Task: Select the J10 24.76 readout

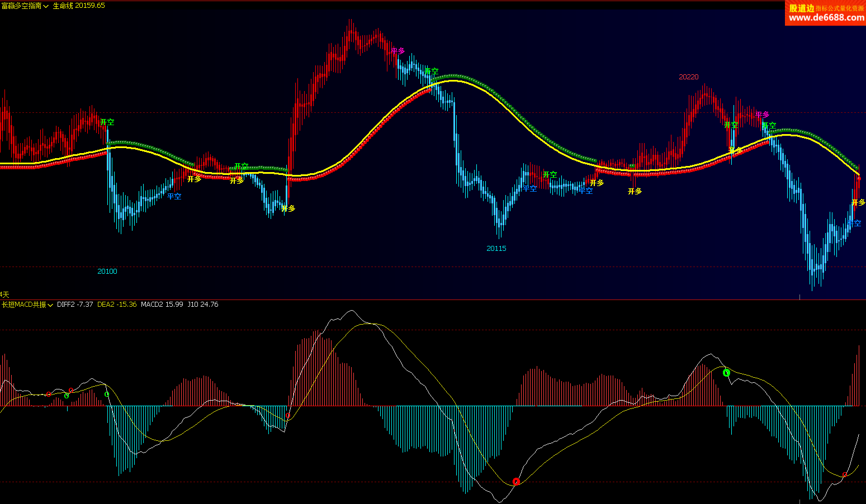Action: coord(202,305)
